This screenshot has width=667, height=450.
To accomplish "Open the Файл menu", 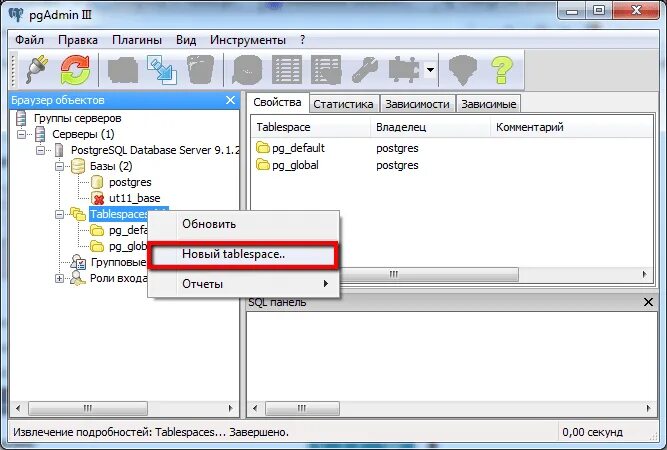I will 29,40.
